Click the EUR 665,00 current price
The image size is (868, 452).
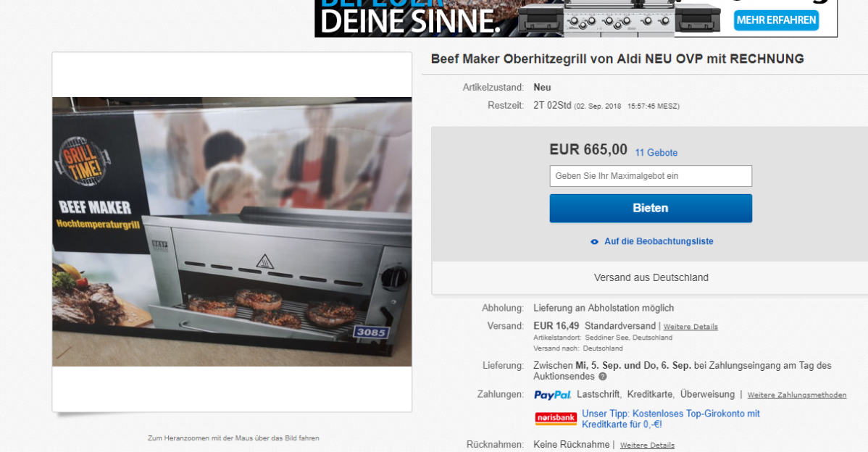click(x=587, y=149)
